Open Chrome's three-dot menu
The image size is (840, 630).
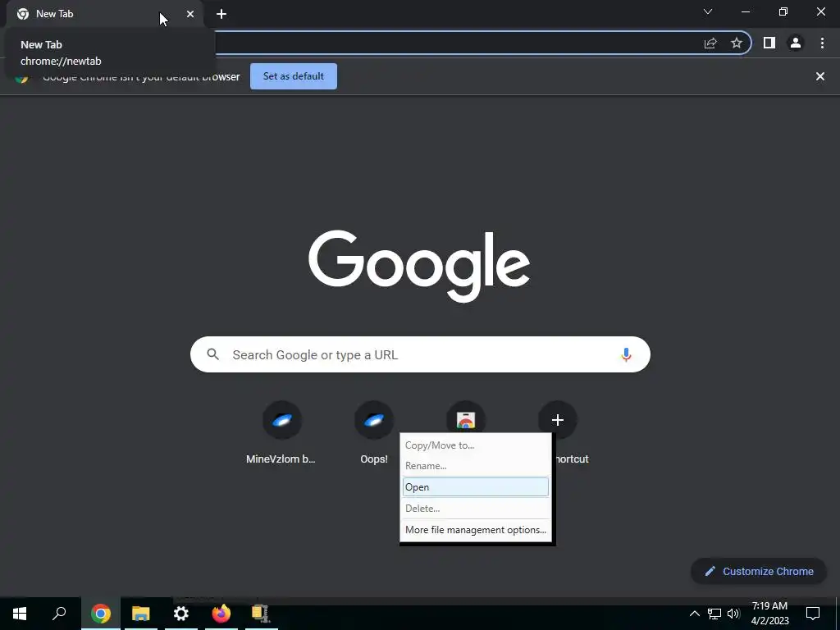(x=822, y=43)
